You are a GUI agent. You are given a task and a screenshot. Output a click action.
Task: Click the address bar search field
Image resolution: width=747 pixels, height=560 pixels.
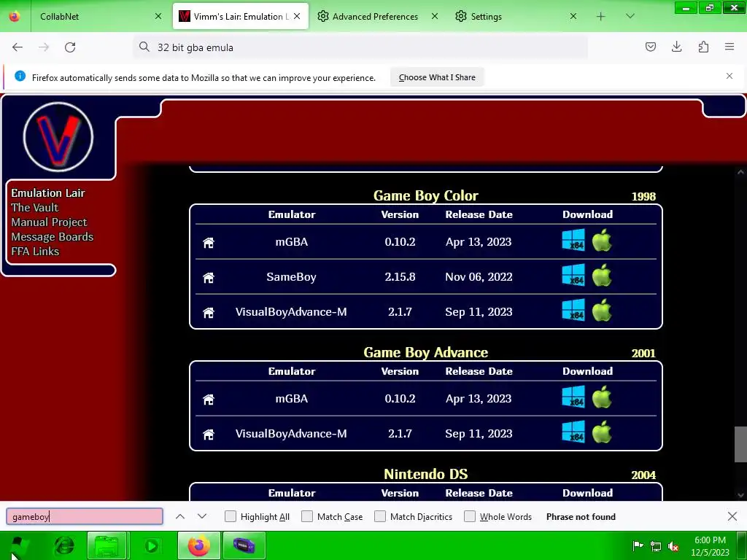(360, 47)
